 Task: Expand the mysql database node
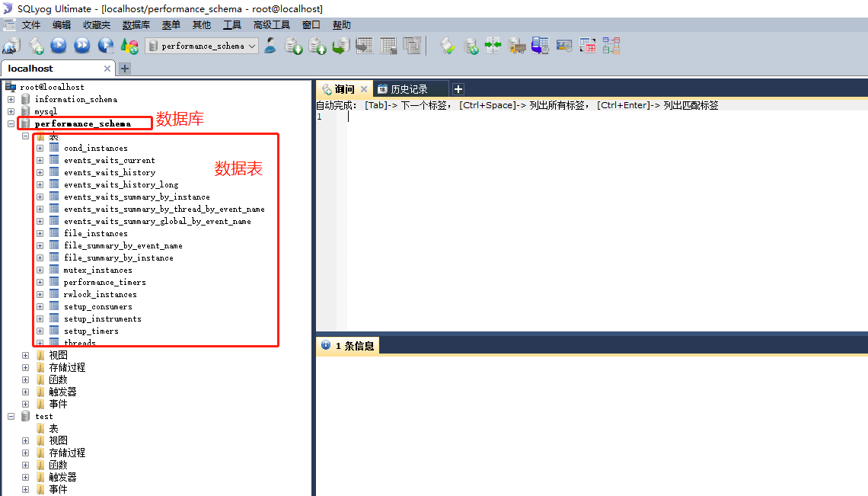click(x=11, y=111)
